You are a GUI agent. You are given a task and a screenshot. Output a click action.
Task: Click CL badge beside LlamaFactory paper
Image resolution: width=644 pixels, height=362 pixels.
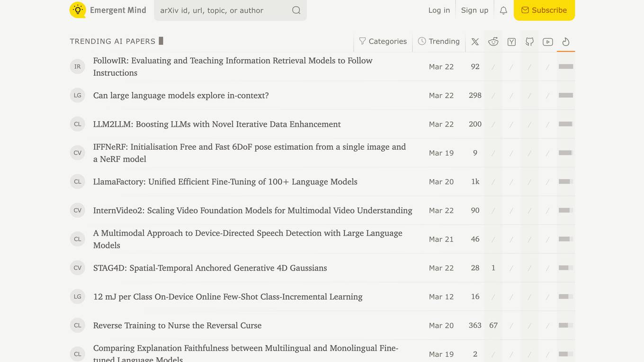tap(78, 181)
